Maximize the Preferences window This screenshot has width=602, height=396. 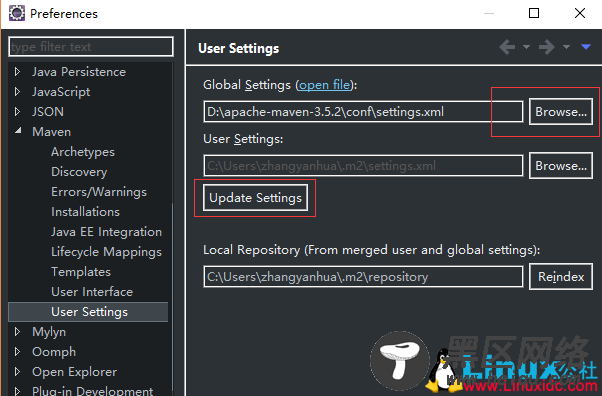click(x=534, y=13)
